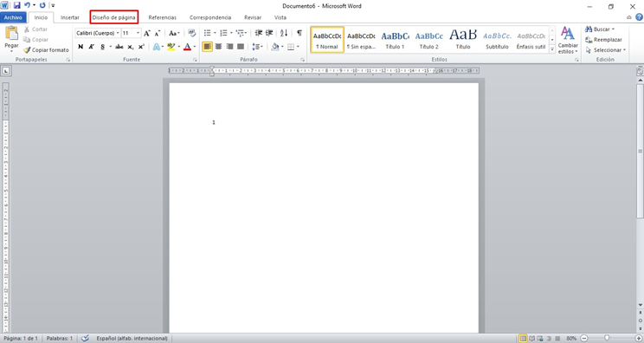Click the font color red A button
Image resolution: width=644 pixels, height=343 pixels.
coord(187,47)
